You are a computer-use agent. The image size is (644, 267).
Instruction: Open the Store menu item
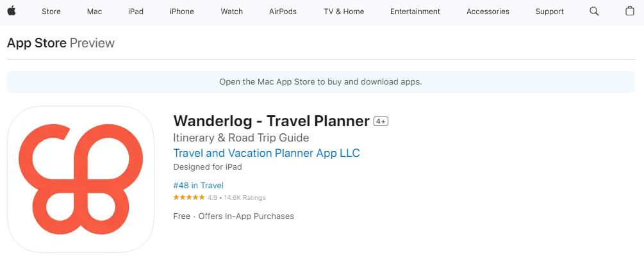tap(51, 12)
